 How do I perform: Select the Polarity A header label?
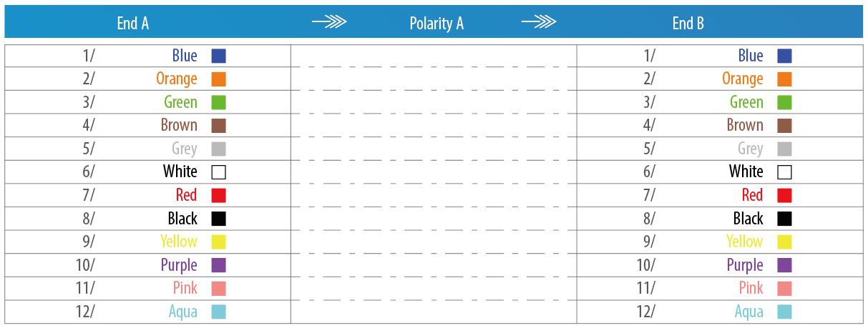coord(437,23)
